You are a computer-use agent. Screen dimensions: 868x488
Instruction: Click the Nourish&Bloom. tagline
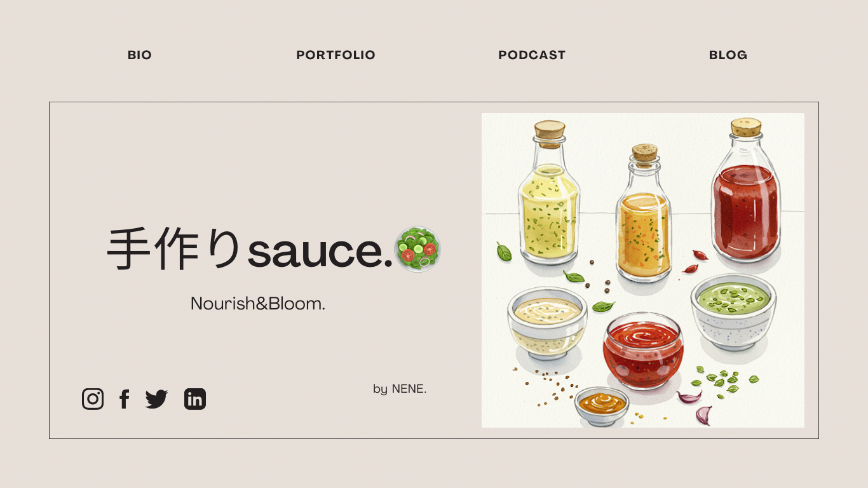pos(258,304)
